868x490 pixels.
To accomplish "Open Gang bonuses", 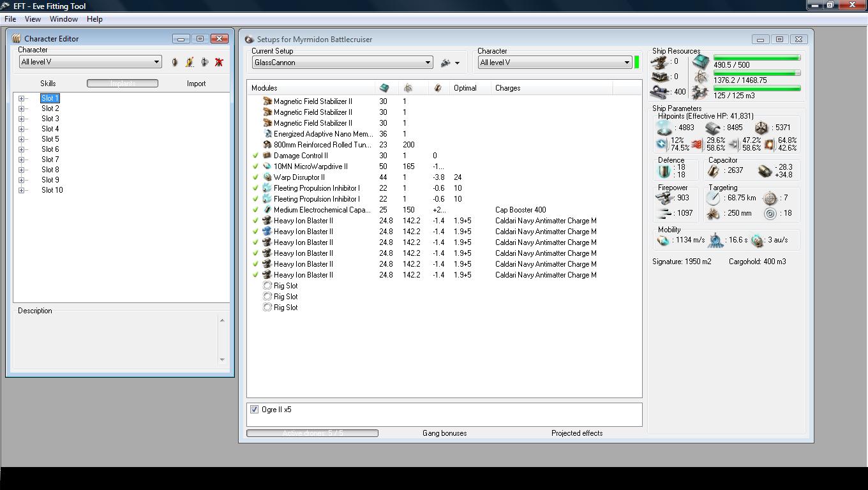I will point(444,433).
